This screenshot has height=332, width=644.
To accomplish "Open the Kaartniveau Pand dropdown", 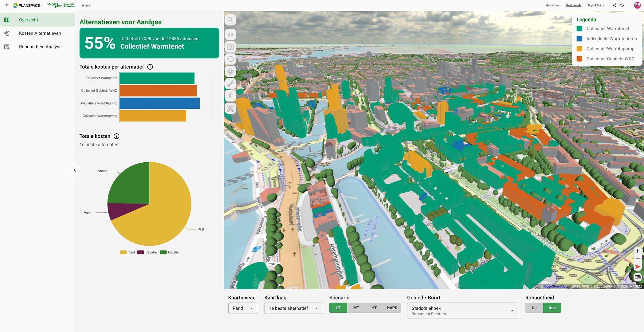I will pyautogui.click(x=243, y=308).
